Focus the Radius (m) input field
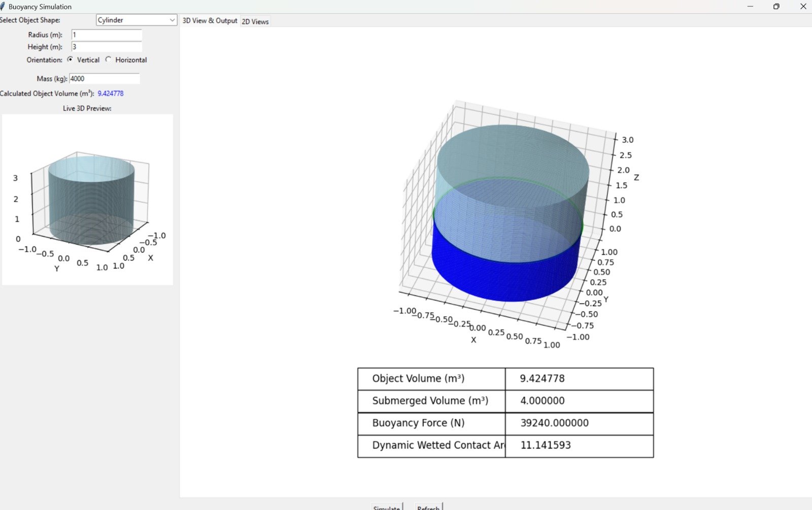 click(107, 35)
